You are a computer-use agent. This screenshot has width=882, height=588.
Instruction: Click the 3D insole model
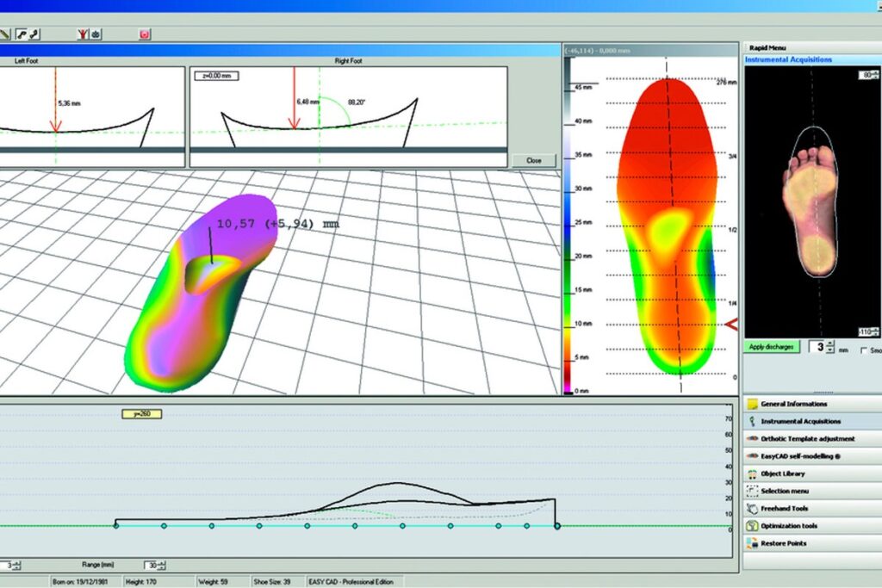pos(202,293)
